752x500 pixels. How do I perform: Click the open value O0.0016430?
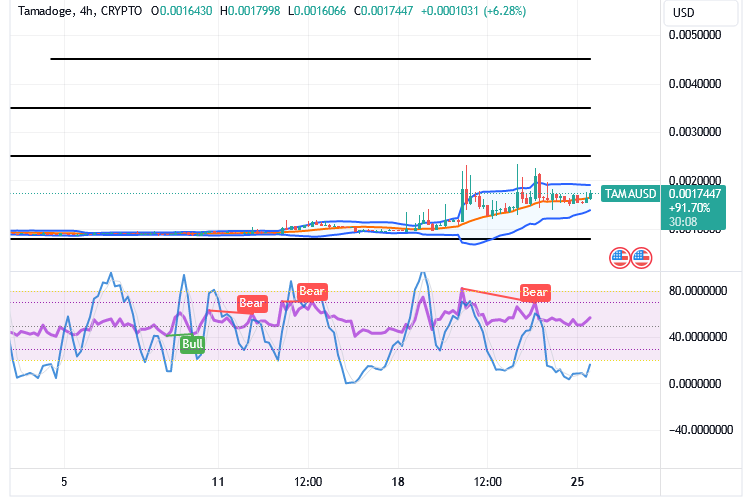(x=182, y=11)
